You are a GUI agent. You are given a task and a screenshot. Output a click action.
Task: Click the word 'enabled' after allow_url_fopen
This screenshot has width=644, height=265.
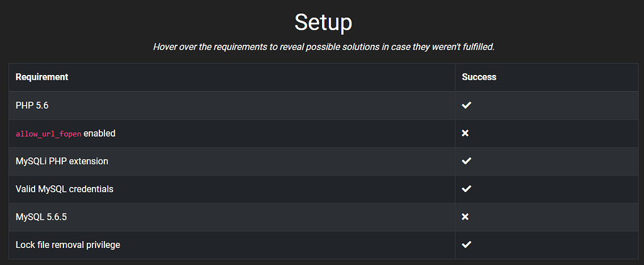[x=99, y=133]
